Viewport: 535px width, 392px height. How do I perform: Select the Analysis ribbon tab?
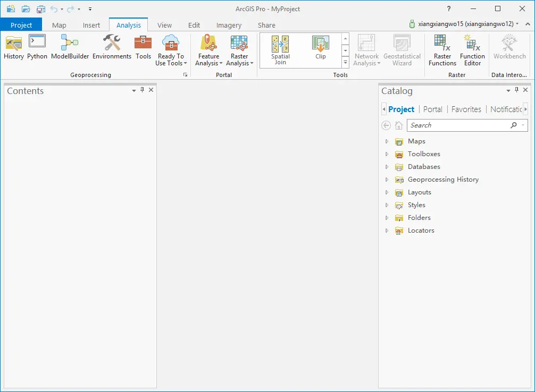tap(128, 25)
